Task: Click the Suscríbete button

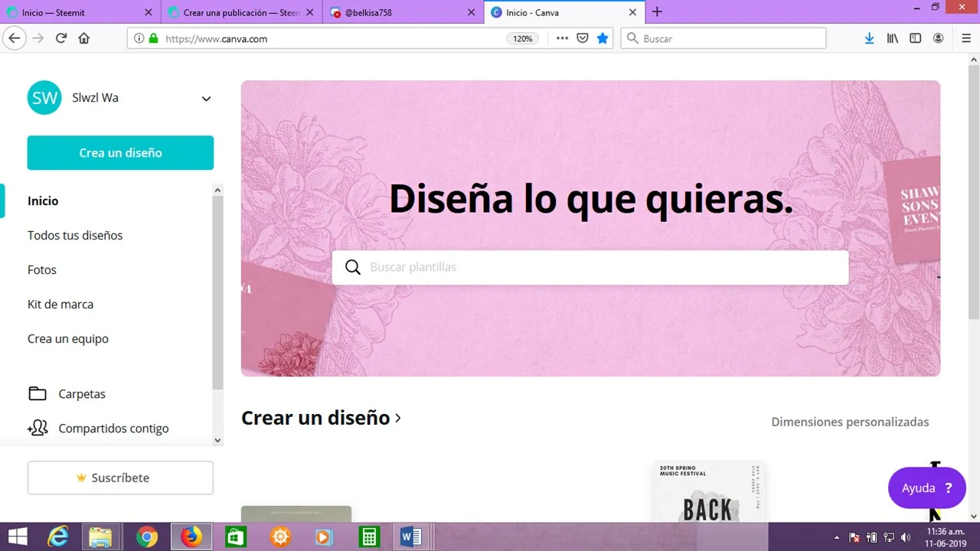Action: point(120,478)
